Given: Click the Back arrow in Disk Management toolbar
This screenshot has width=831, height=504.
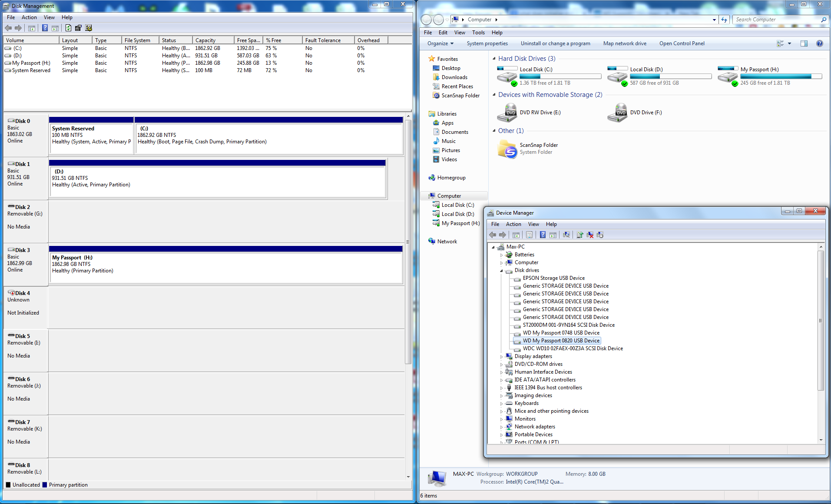Looking at the screenshot, I should click(x=8, y=28).
